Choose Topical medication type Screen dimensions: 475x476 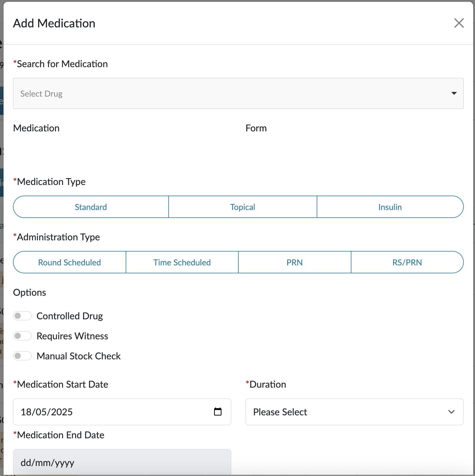click(x=243, y=207)
